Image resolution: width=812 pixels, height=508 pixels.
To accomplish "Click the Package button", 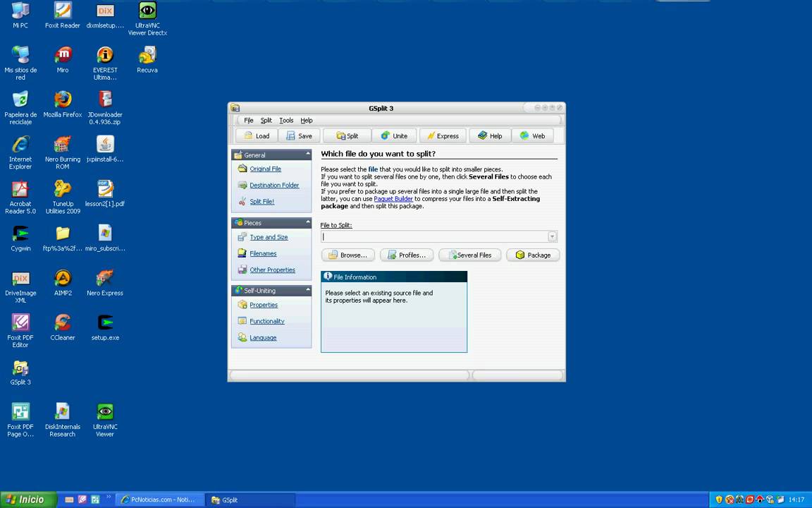I will tap(533, 255).
